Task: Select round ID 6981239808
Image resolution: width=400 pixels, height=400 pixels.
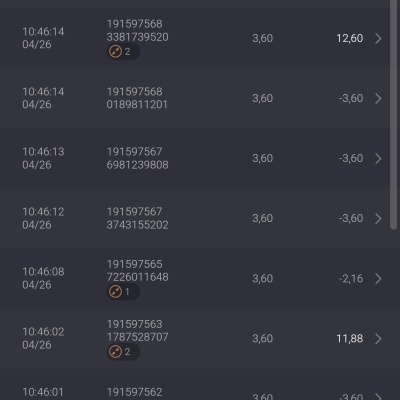Action: point(137,165)
